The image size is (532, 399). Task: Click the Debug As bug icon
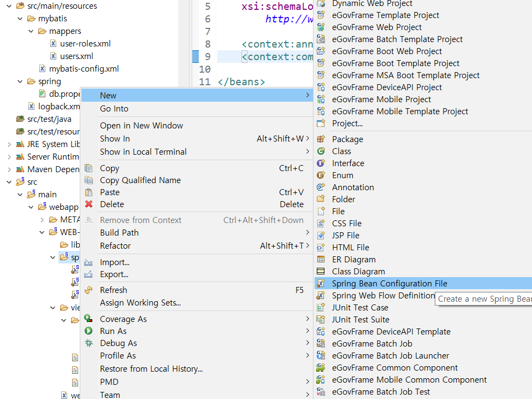point(88,343)
